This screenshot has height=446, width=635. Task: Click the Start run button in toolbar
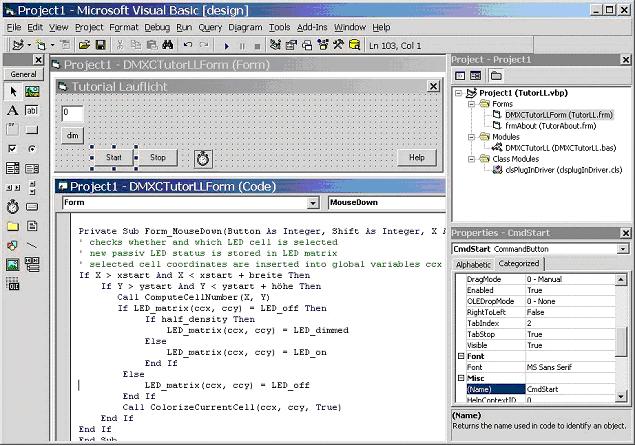point(227,45)
